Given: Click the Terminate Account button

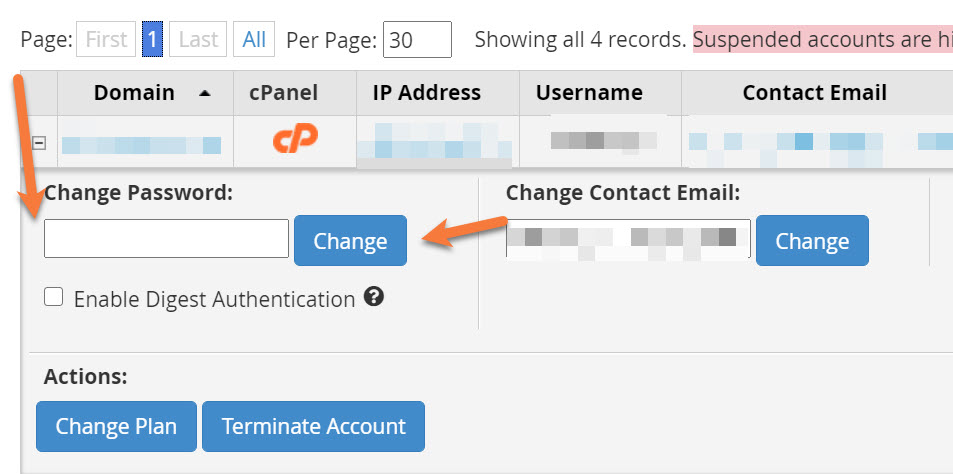Looking at the screenshot, I should point(313,426).
